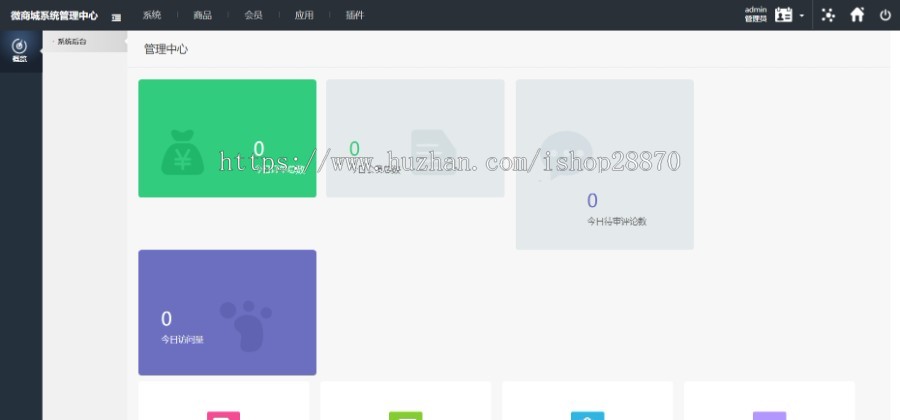
Task: Open the purple 今日访问量 card
Action: (227, 313)
